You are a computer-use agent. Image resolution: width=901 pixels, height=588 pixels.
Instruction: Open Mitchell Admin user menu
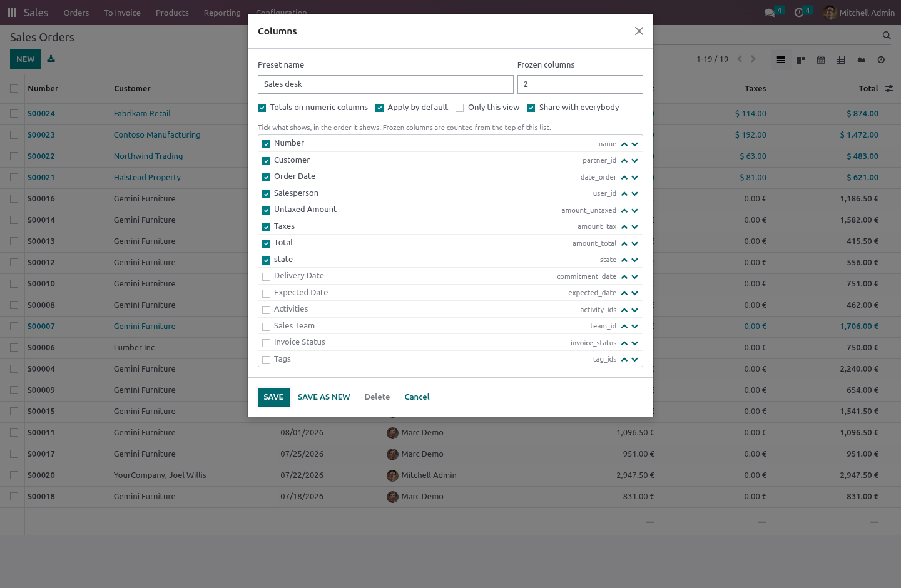pos(859,13)
